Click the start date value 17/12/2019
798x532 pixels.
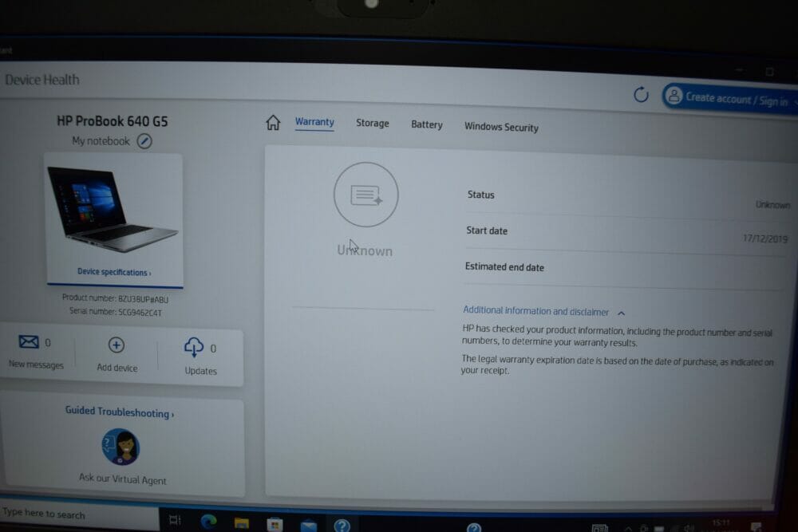click(765, 238)
